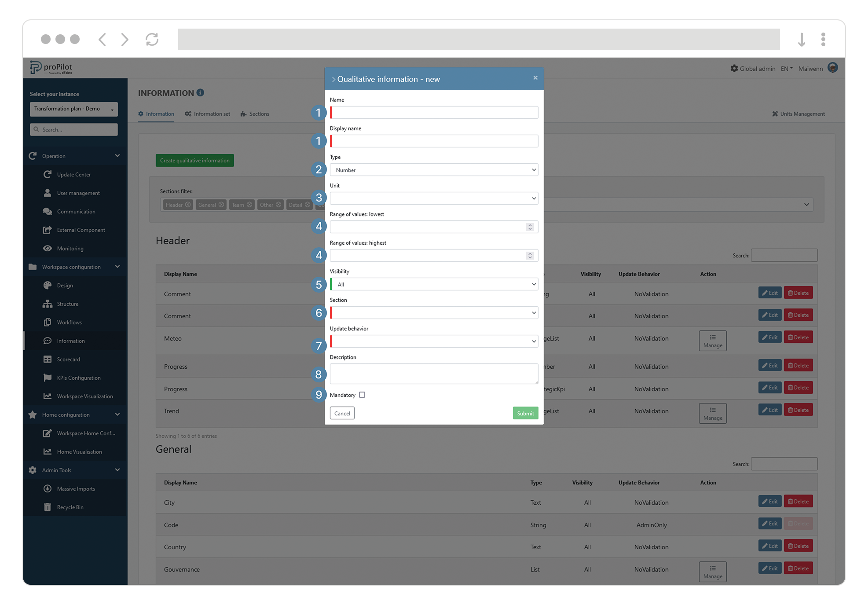868x609 pixels.
Task: Remove the Team section filter tag
Action: click(x=249, y=205)
